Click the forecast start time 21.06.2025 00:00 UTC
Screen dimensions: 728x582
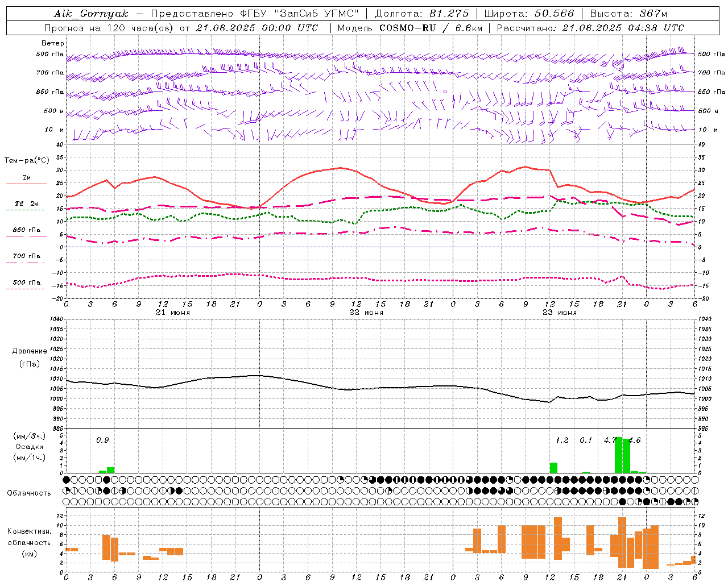click(x=257, y=28)
